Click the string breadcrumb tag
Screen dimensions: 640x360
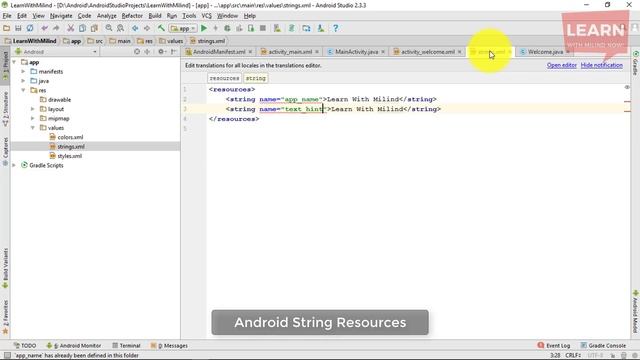256,78
